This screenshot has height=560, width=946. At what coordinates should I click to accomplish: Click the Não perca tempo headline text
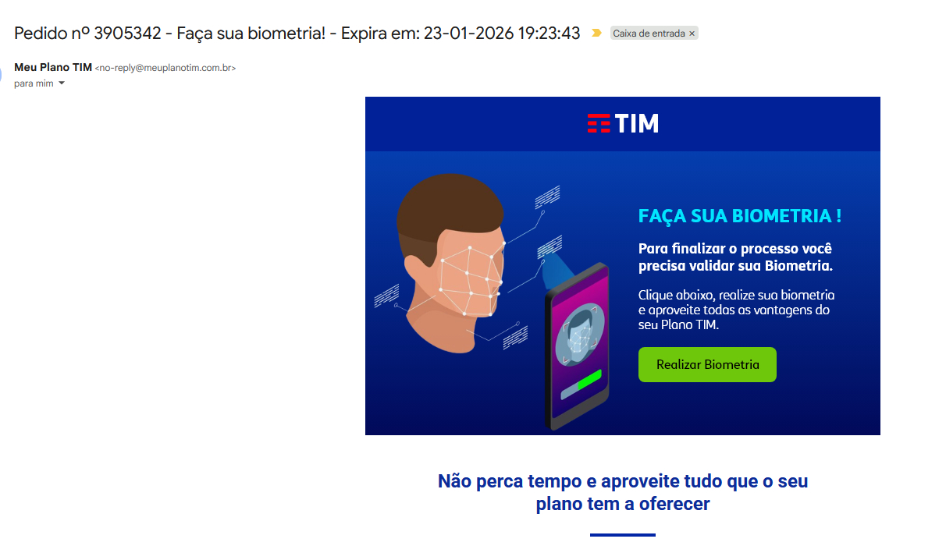point(623,492)
